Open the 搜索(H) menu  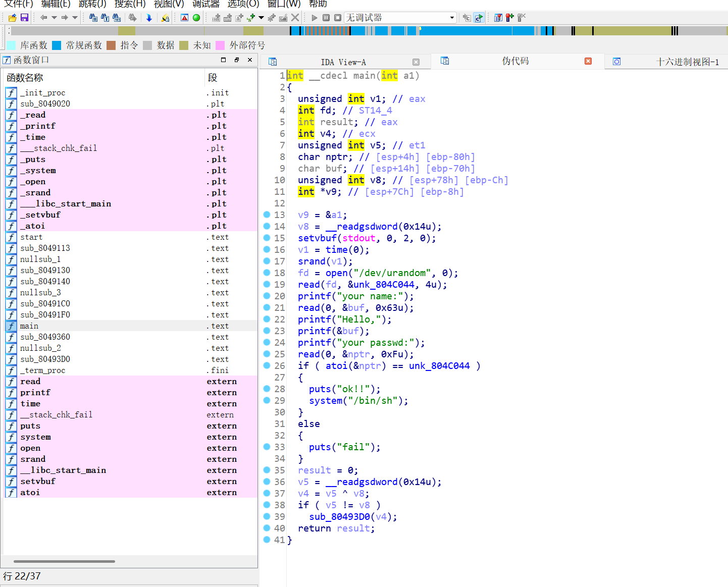130,4
